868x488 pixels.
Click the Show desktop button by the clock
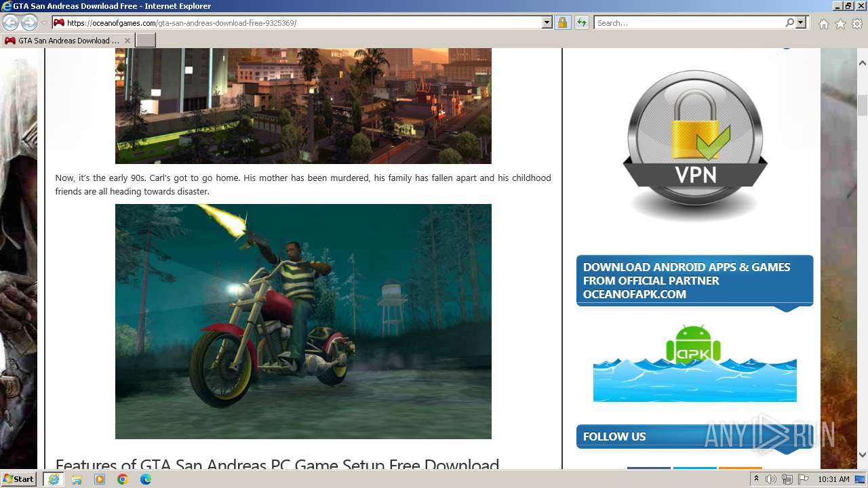pos(861,479)
